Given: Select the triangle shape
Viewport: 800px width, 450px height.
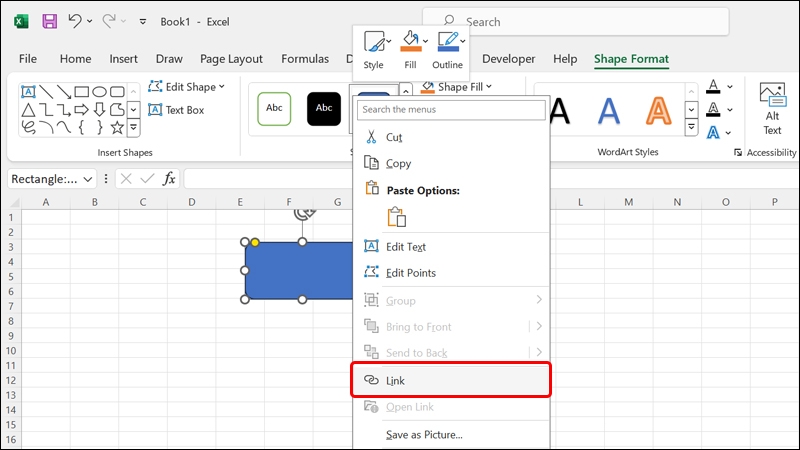Looking at the screenshot, I should (x=29, y=110).
